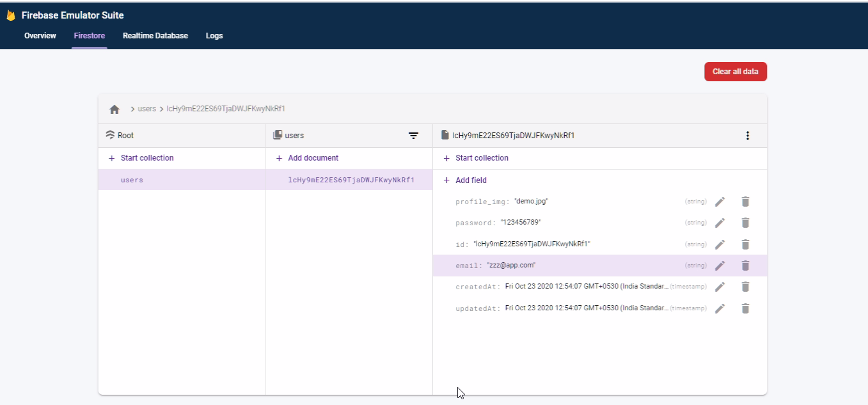
Task: Open the Logs tab
Action: (x=214, y=36)
